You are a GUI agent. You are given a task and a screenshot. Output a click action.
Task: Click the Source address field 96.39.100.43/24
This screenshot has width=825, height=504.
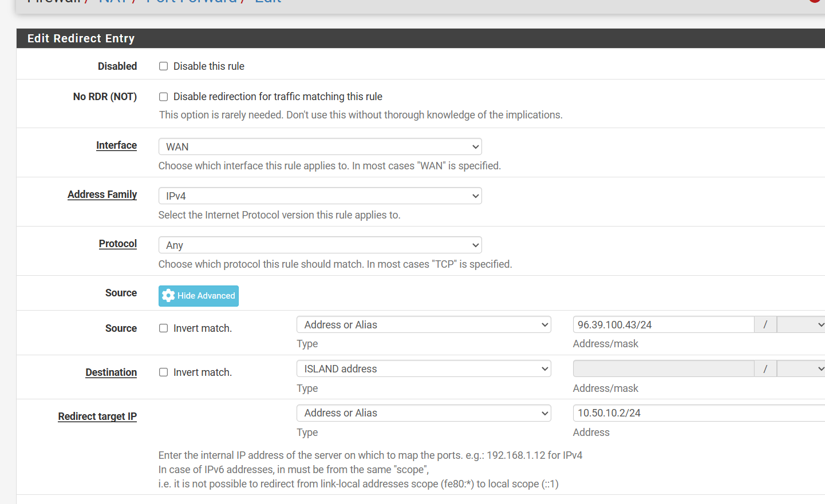coord(663,325)
